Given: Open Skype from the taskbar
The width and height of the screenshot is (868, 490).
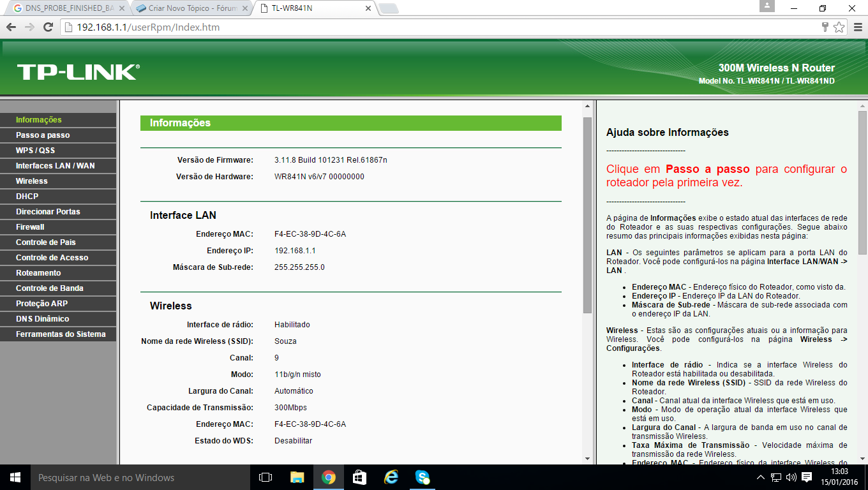Looking at the screenshot, I should tap(422, 477).
